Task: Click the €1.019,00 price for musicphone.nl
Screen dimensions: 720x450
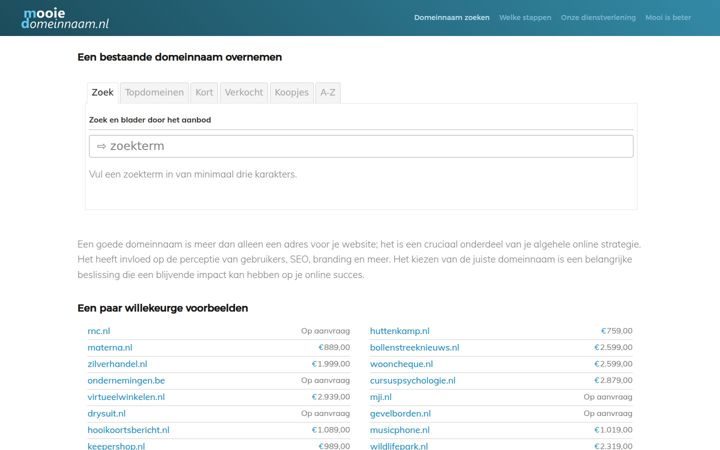Action: pyautogui.click(x=613, y=430)
